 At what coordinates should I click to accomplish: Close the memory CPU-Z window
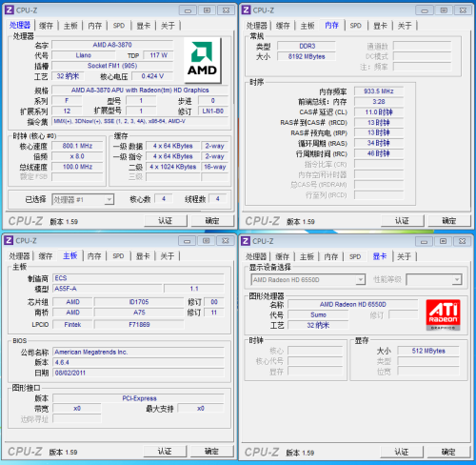(x=463, y=10)
